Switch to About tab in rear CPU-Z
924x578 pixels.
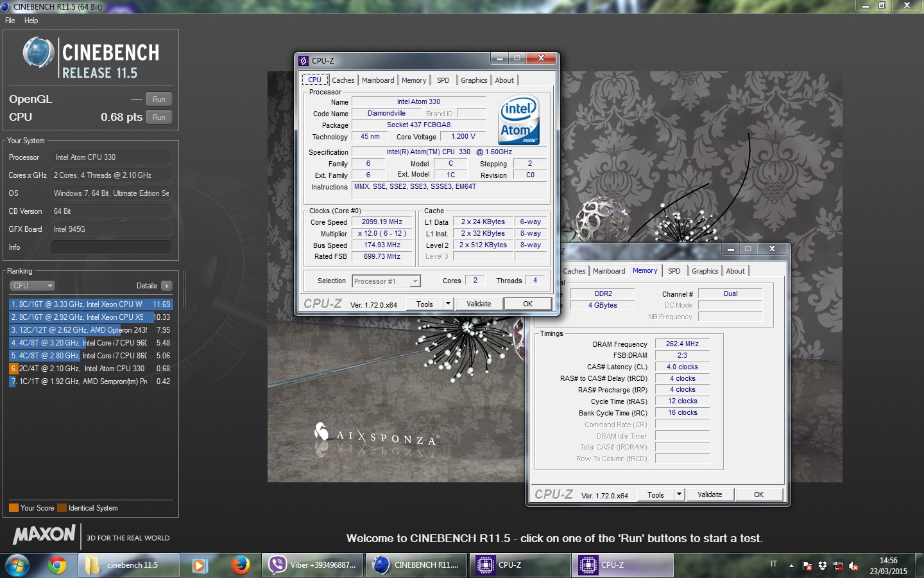tap(735, 271)
